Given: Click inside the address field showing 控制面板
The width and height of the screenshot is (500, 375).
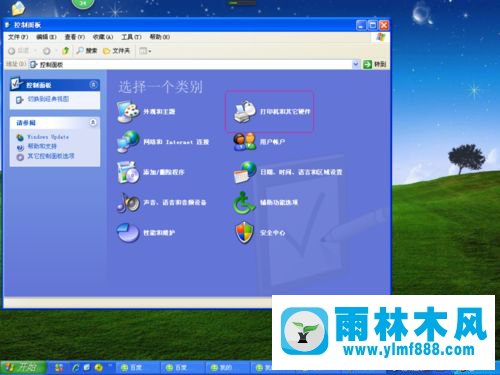Looking at the screenshot, I should [190, 64].
